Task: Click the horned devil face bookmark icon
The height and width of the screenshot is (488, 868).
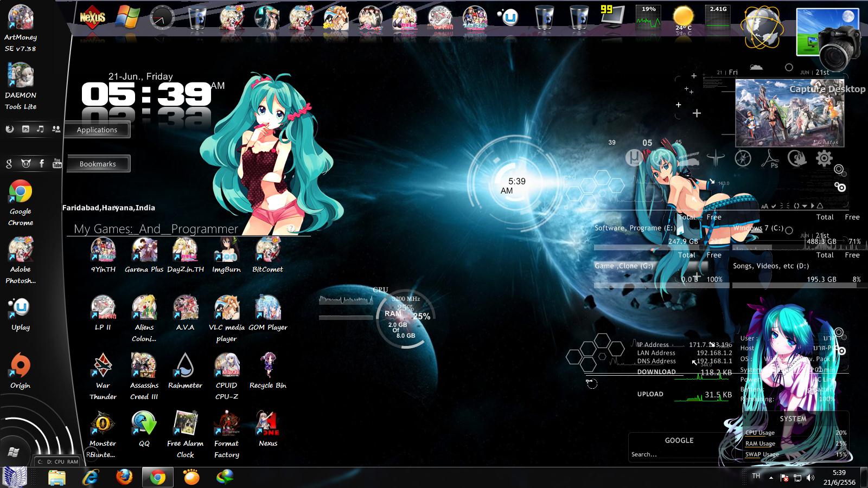Action: click(x=25, y=163)
